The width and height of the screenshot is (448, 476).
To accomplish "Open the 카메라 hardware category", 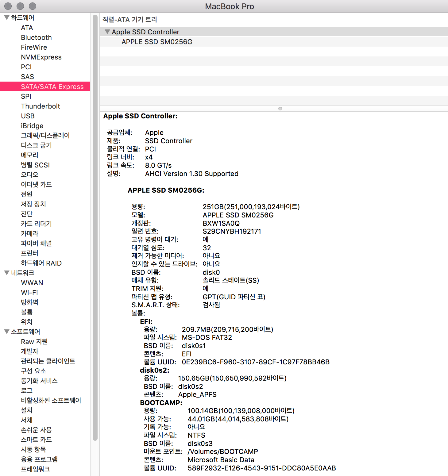I will point(29,234).
